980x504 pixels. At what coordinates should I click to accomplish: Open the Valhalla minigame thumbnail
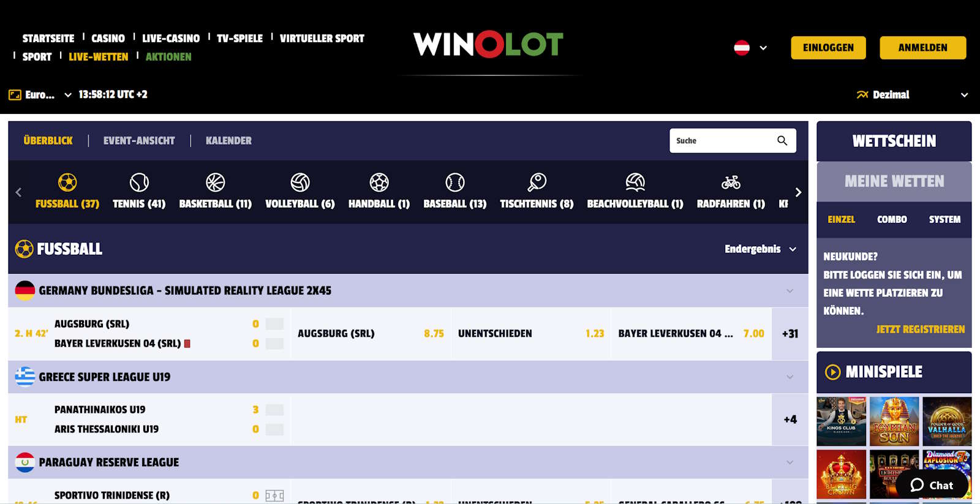pyautogui.click(x=947, y=421)
